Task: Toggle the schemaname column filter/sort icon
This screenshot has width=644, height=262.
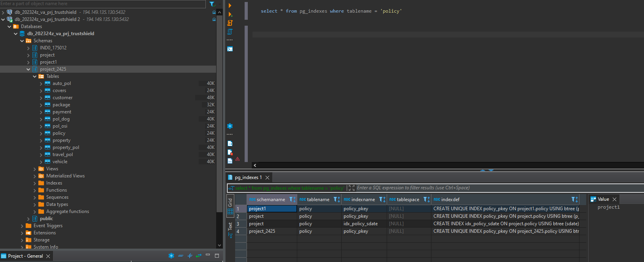Action: [x=292, y=200]
